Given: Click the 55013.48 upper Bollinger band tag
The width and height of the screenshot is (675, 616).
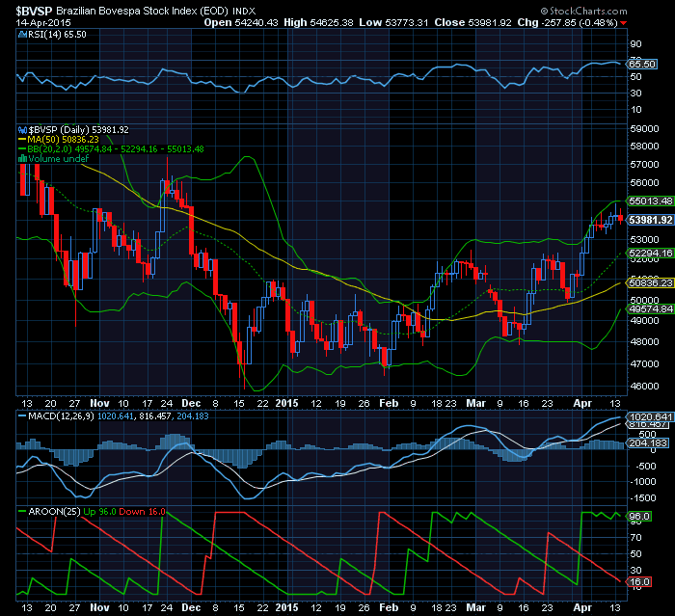Looking at the screenshot, I should pyautogui.click(x=651, y=201).
